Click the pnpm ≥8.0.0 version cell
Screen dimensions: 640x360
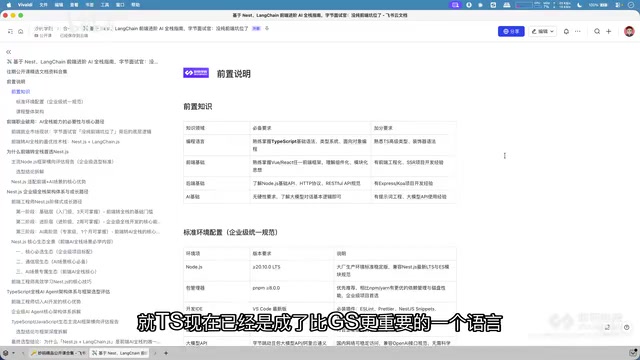click(x=292, y=291)
